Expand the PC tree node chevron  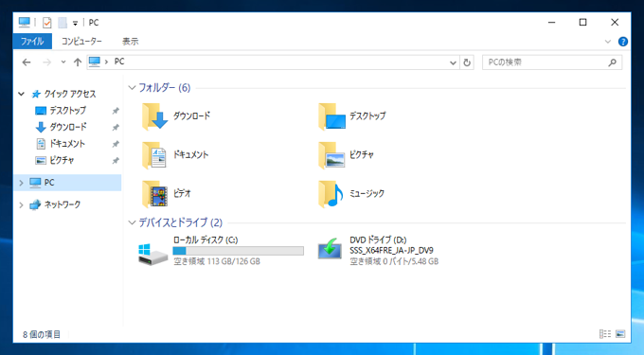pos(22,183)
